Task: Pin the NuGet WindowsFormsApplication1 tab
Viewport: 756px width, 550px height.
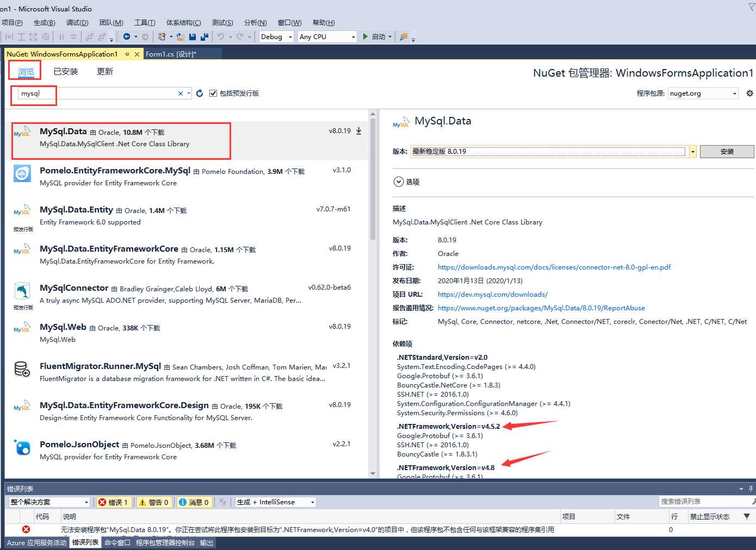Action: 127,54
